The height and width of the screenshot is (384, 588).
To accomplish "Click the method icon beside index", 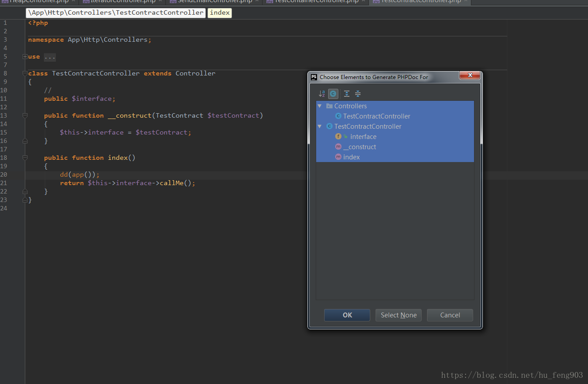I will [x=338, y=157].
